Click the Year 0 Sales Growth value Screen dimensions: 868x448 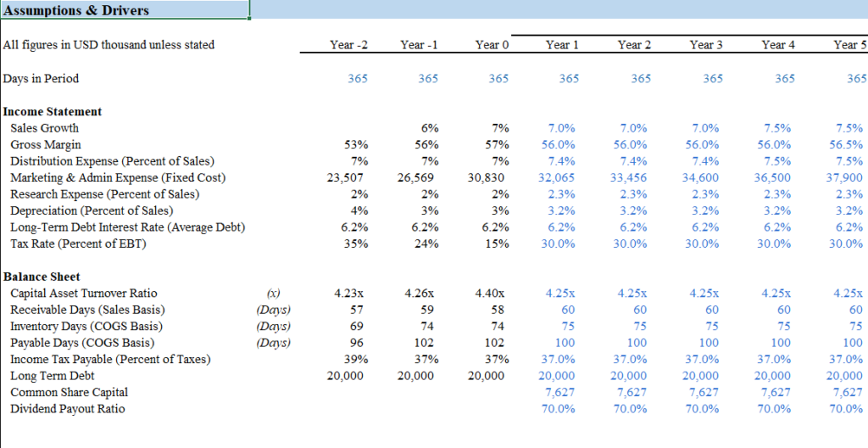(500, 128)
